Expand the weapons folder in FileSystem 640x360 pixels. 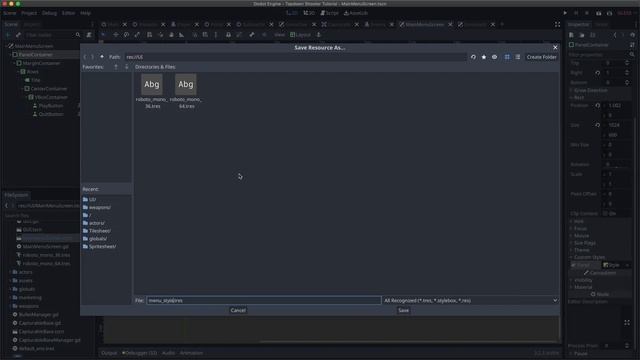(11, 306)
